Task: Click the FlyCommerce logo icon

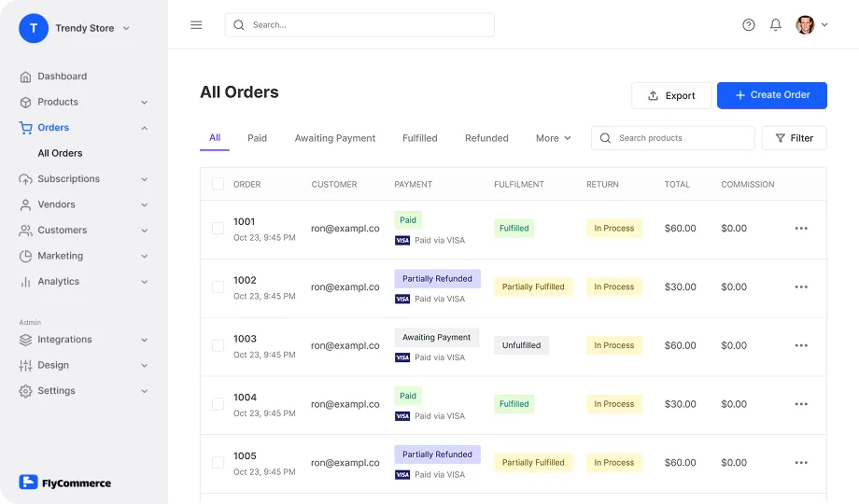Action: [x=28, y=483]
